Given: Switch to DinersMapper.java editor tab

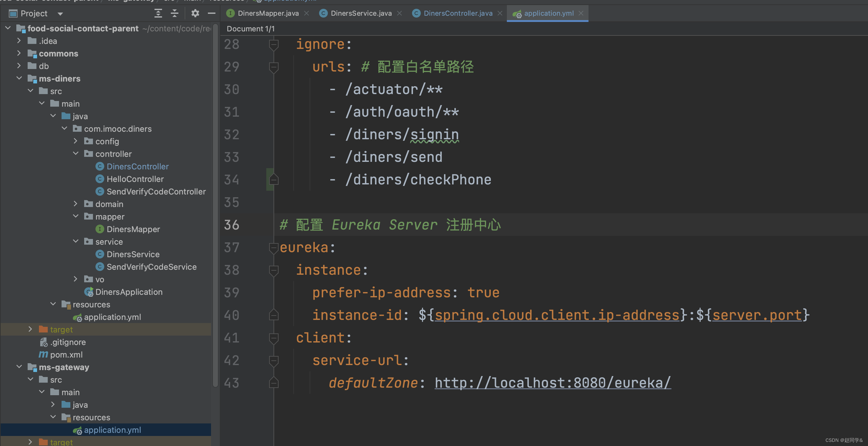Looking at the screenshot, I should (x=268, y=13).
